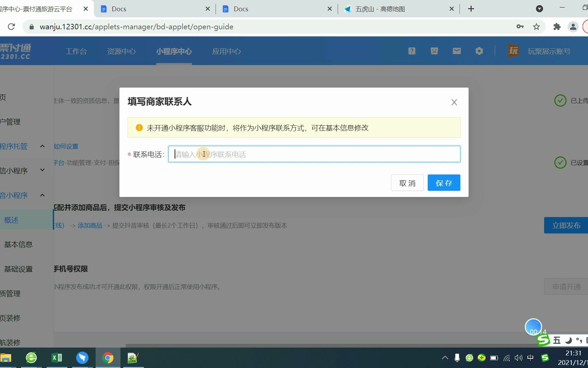Collapse the 音小程序 sidebar section
This screenshot has width=588, height=368.
[x=42, y=195]
